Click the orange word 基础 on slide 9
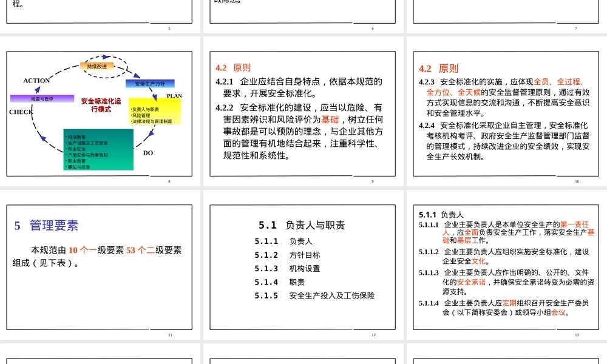 [x=330, y=120]
